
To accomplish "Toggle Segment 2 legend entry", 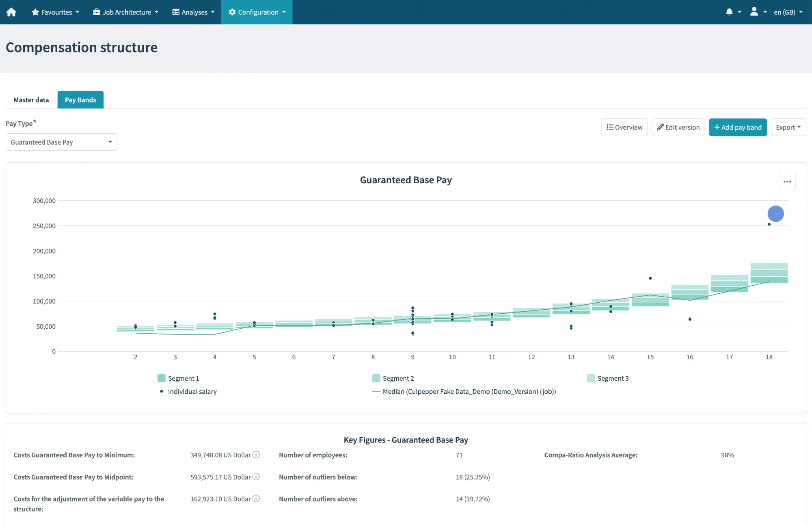I will coord(393,378).
